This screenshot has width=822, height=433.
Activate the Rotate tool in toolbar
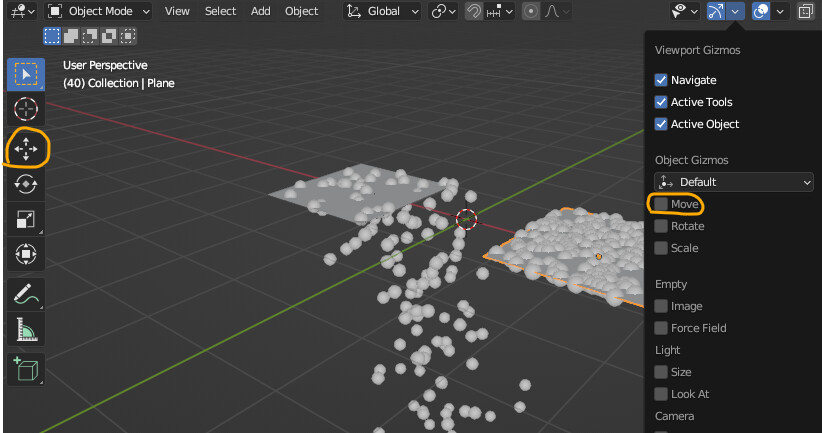(26, 184)
